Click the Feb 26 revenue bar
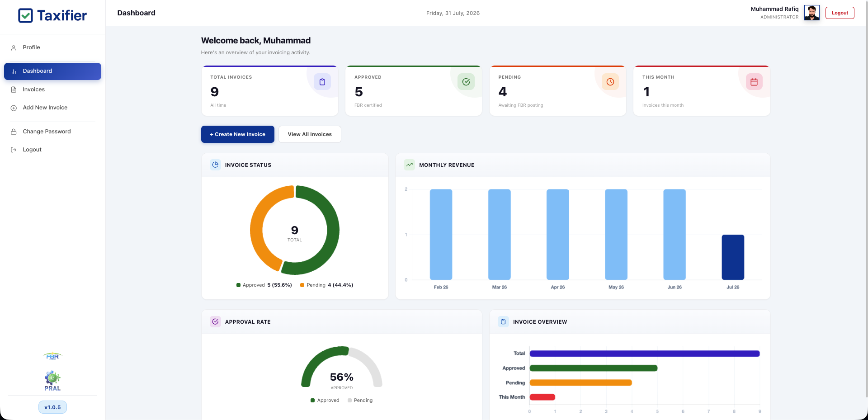 click(441, 234)
